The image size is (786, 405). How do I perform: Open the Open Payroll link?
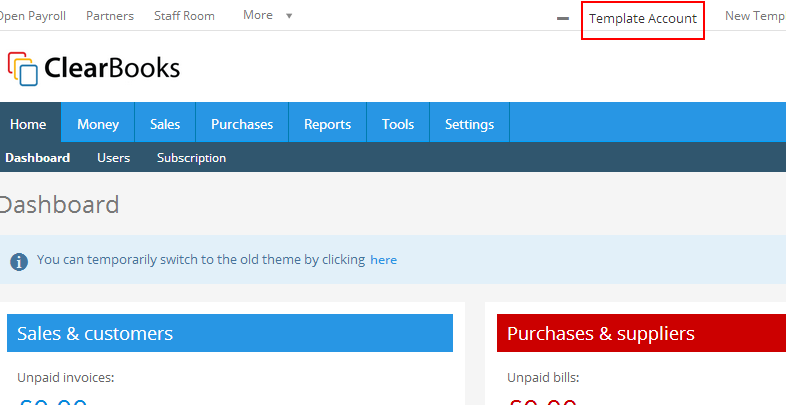pos(32,16)
